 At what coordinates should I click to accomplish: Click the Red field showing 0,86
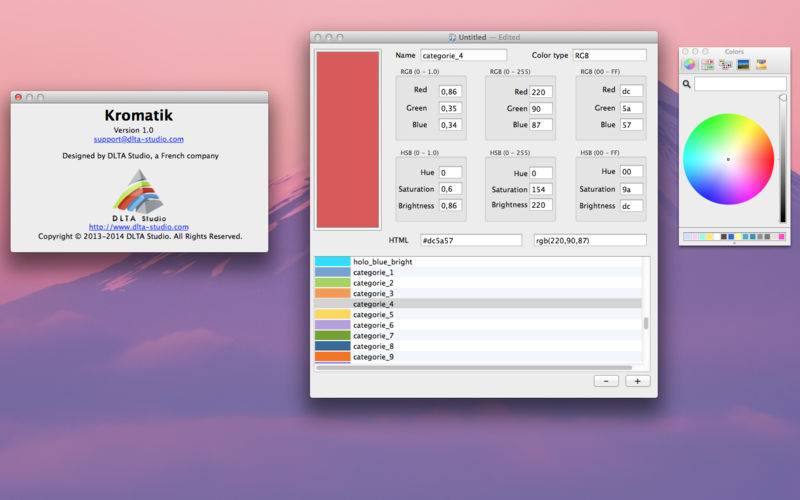(451, 91)
